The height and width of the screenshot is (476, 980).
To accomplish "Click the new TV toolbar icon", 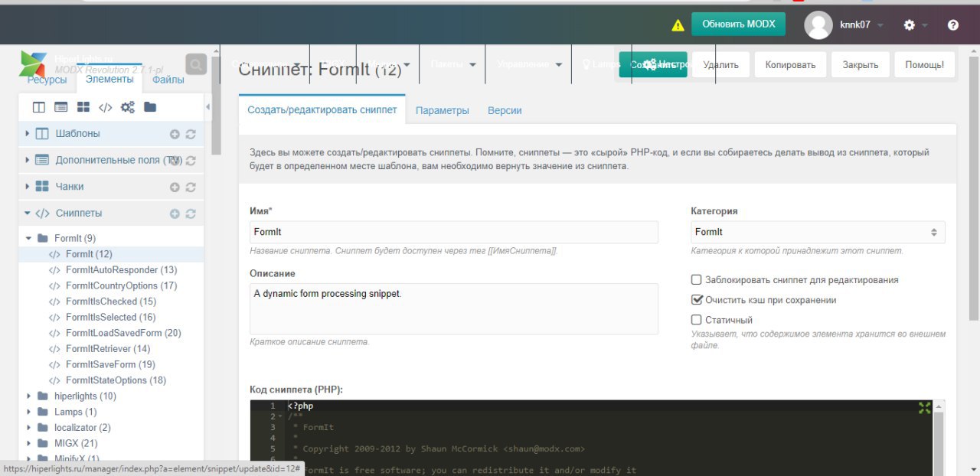I will [x=60, y=107].
